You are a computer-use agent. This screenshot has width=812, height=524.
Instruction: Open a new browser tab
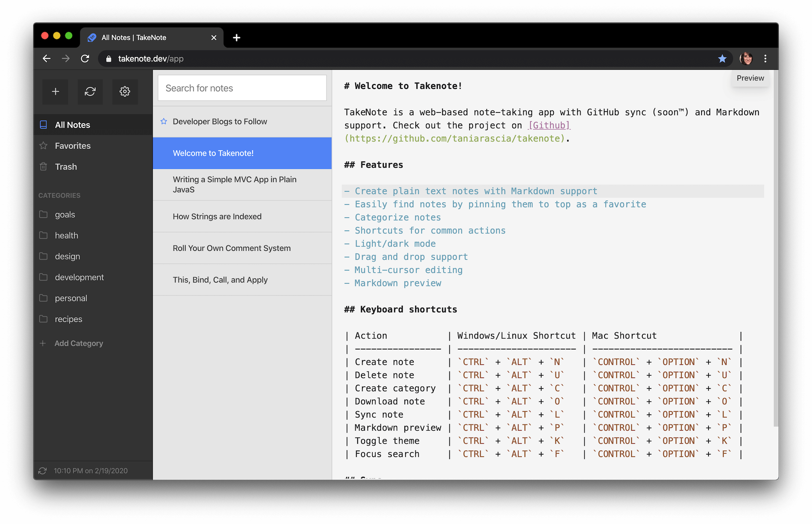click(237, 37)
